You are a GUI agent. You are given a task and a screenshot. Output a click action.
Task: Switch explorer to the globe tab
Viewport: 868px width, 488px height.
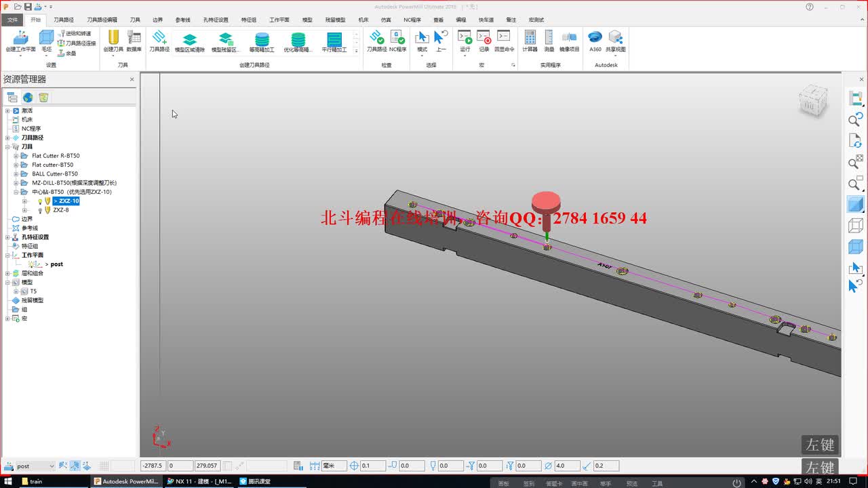[28, 98]
